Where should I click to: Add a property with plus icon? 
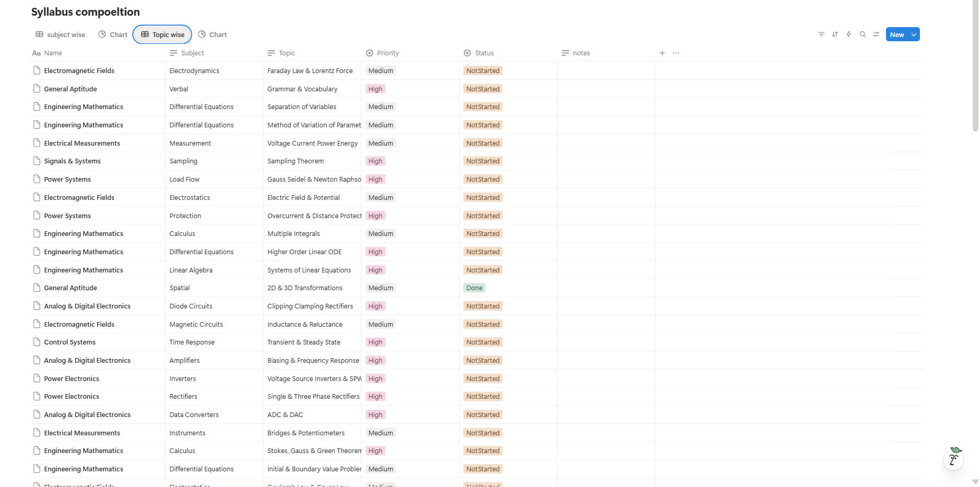[662, 53]
